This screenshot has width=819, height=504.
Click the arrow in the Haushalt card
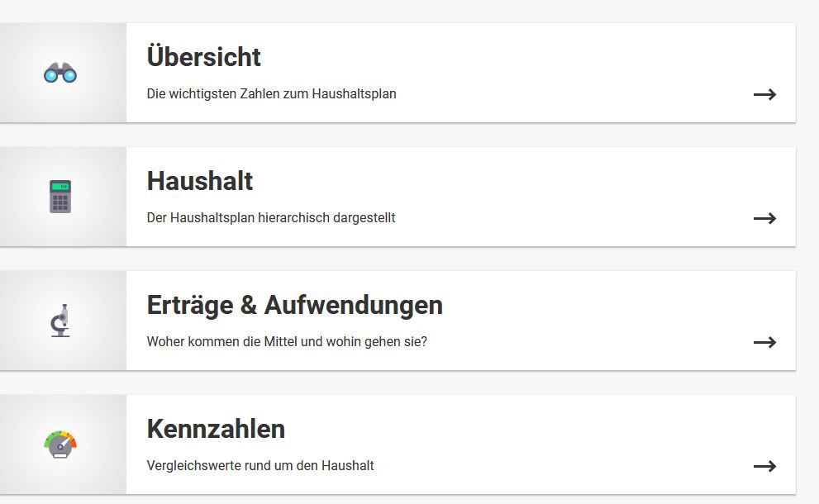pos(764,218)
